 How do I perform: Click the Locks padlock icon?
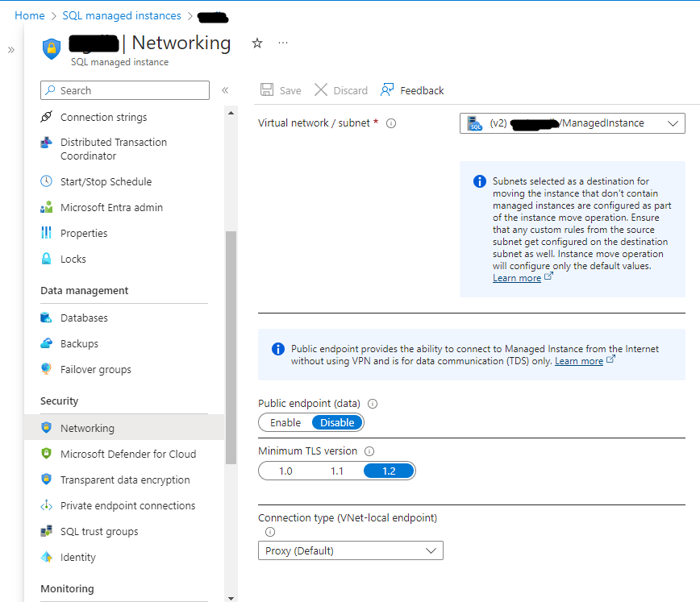47,259
